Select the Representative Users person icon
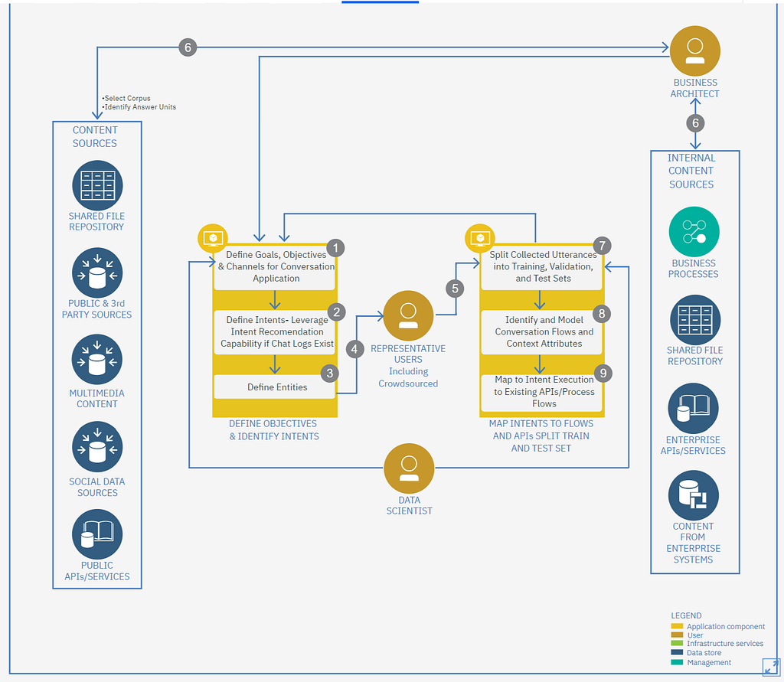Screen dimensions: 784x682 click(x=408, y=315)
